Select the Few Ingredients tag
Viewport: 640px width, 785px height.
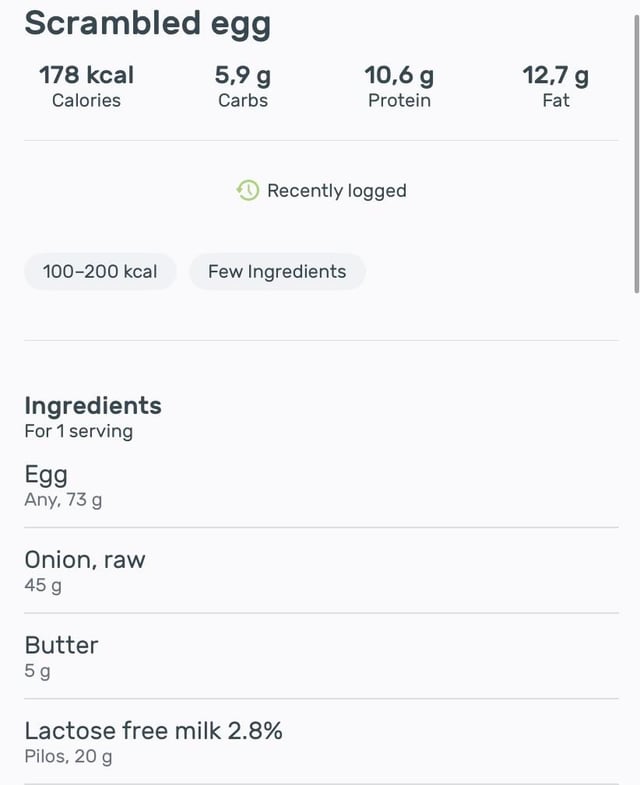277,271
